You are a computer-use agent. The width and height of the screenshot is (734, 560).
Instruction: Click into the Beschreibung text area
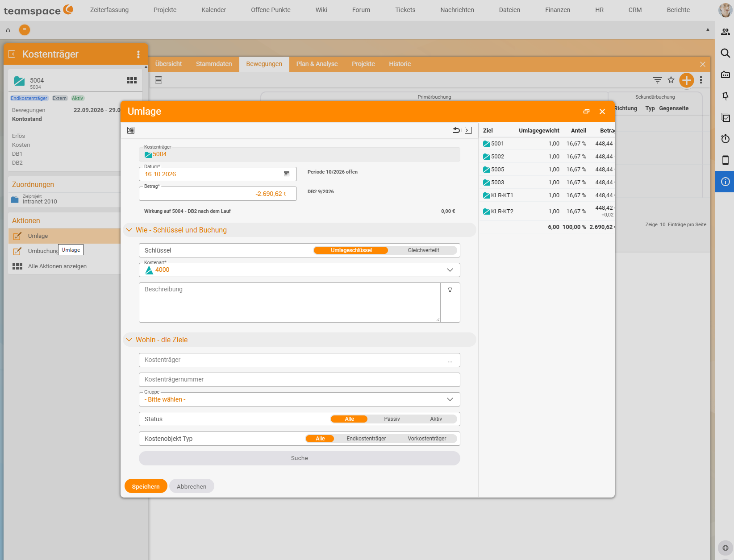(290, 303)
